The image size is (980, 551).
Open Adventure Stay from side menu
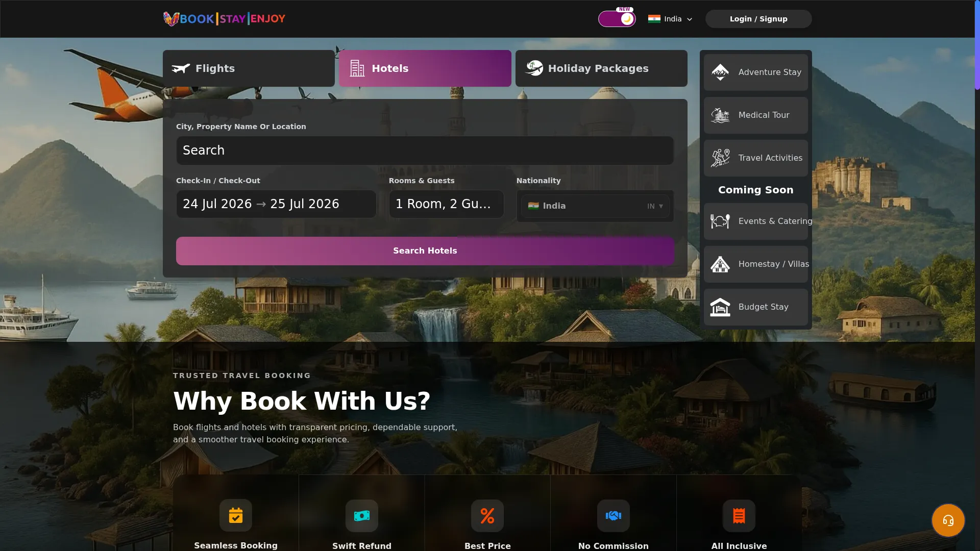756,72
